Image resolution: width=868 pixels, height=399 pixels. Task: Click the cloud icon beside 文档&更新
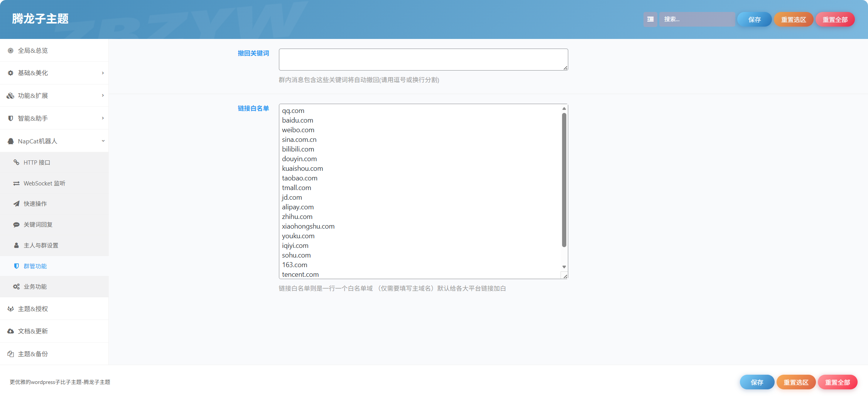[x=11, y=331]
